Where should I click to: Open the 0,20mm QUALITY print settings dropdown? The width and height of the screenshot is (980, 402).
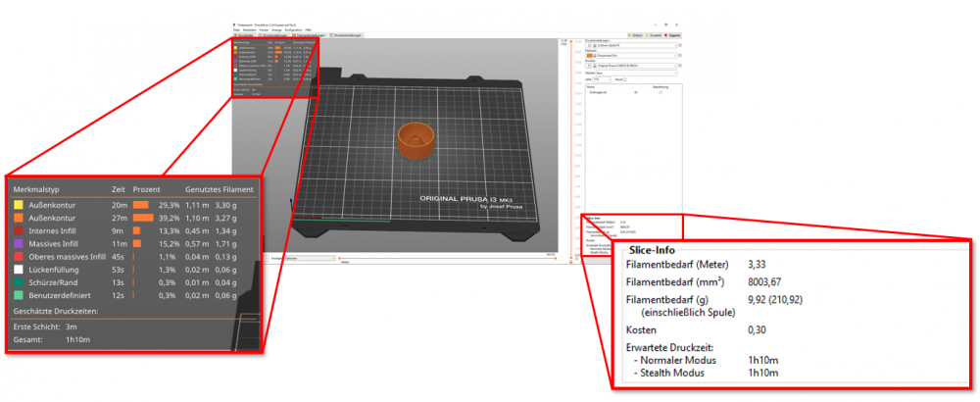(631, 46)
